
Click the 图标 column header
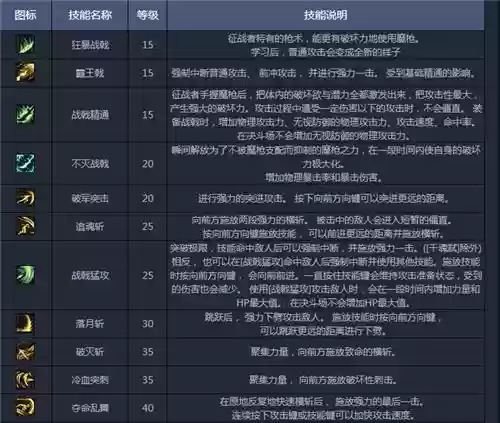(x=25, y=15)
